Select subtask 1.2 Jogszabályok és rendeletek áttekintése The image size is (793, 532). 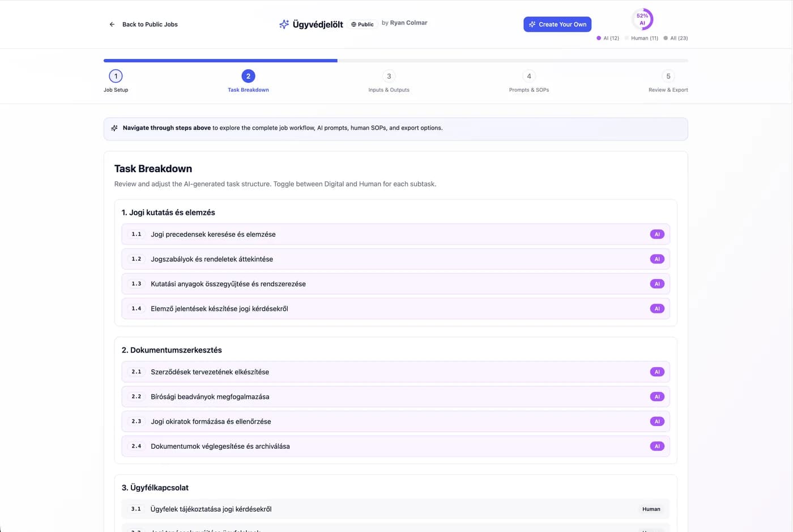click(x=395, y=259)
